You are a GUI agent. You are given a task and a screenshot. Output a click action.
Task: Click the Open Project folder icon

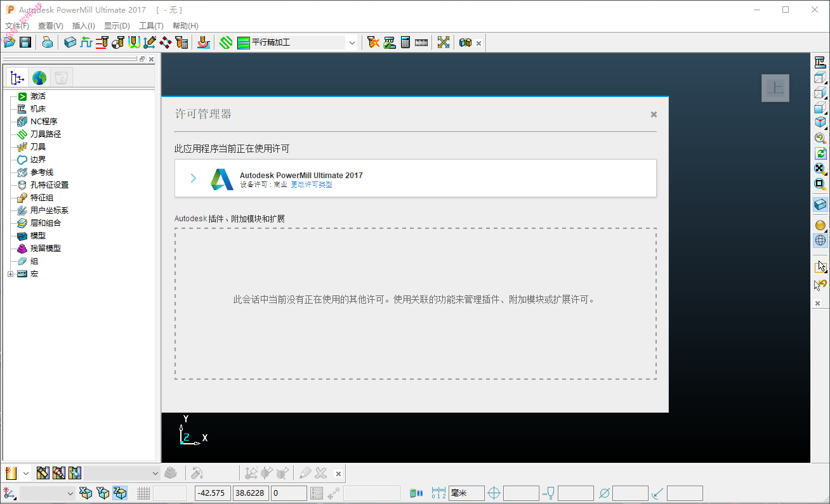pos(10,42)
